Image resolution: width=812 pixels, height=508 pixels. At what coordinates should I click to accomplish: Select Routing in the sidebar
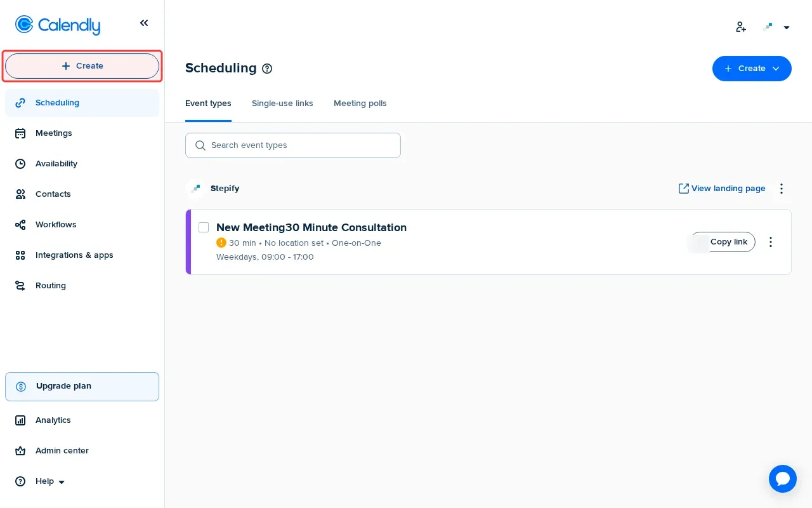[51, 286]
